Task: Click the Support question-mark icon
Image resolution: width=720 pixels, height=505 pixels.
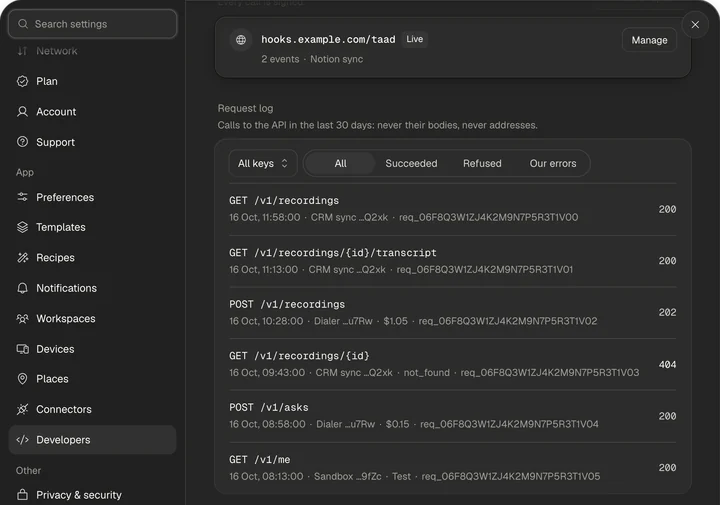Action: coord(22,142)
